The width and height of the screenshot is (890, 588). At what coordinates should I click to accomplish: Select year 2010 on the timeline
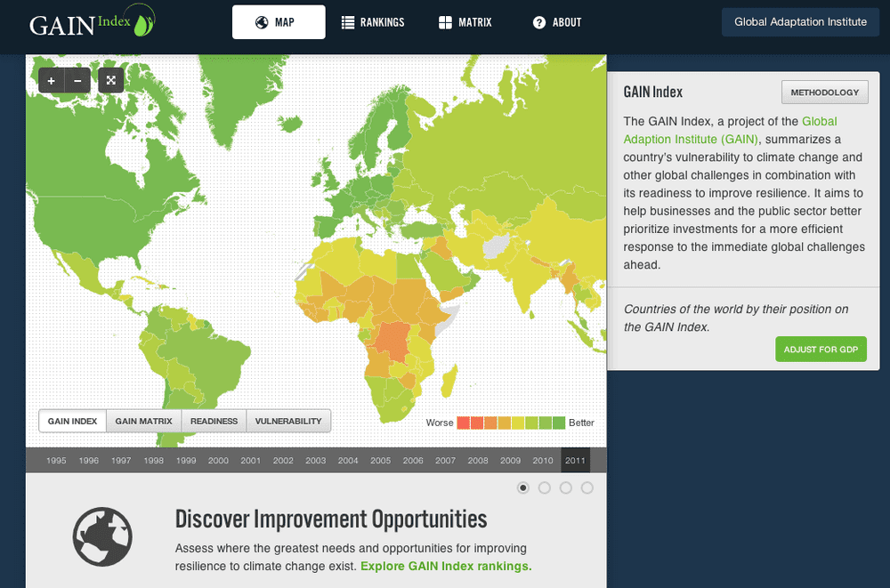(x=543, y=460)
